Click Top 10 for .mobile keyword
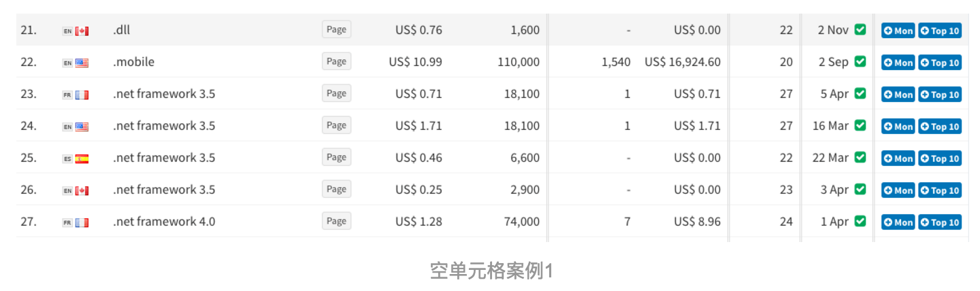The width and height of the screenshot is (980, 291). coord(940,63)
